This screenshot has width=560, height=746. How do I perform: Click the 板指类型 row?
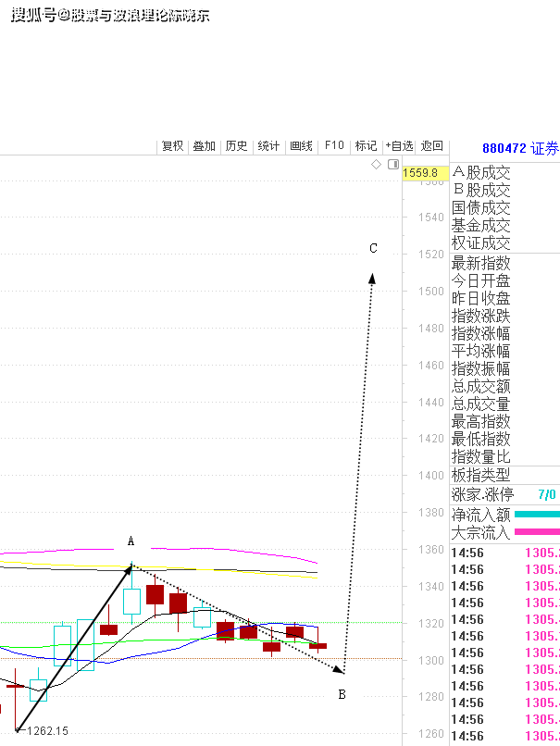click(504, 475)
